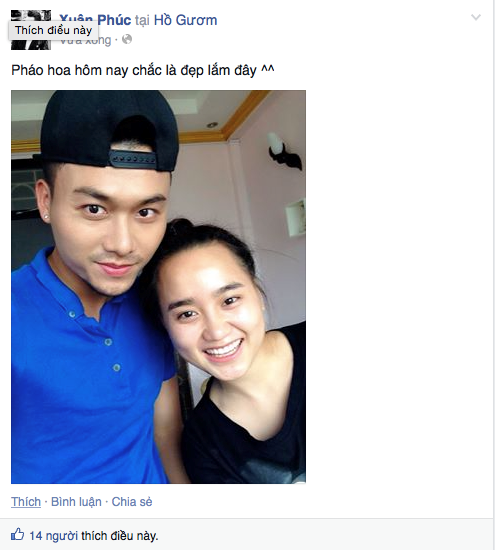495x550 pixels.
Task: Open Xuân Phúc's profile picture thumbnail
Action: pyautogui.click(x=31, y=30)
